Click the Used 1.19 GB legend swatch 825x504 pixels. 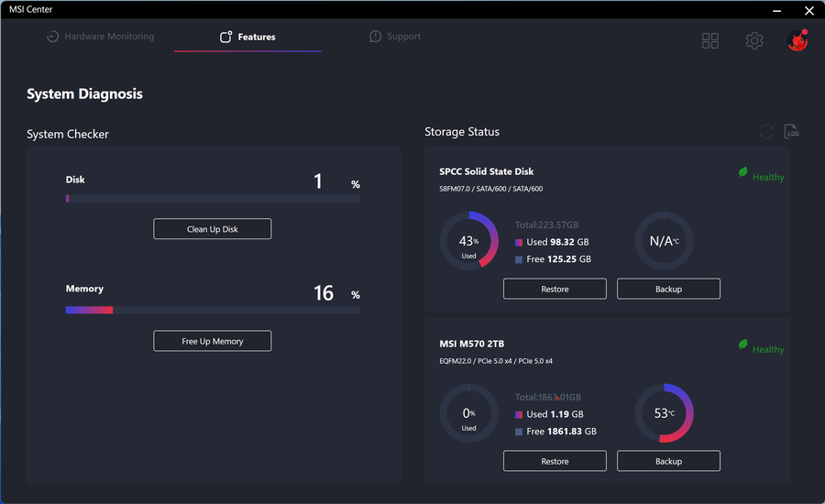click(x=519, y=414)
